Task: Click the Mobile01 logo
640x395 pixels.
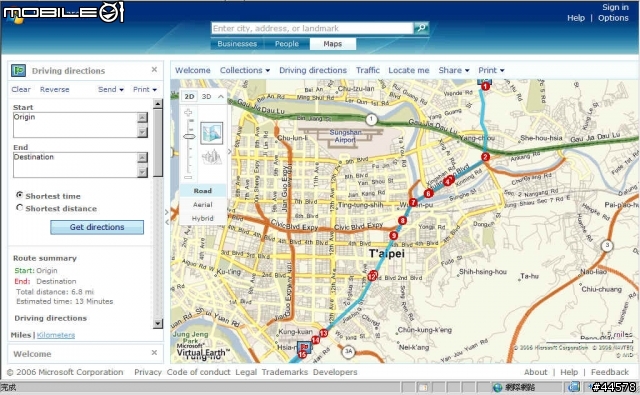Action: 64,12
